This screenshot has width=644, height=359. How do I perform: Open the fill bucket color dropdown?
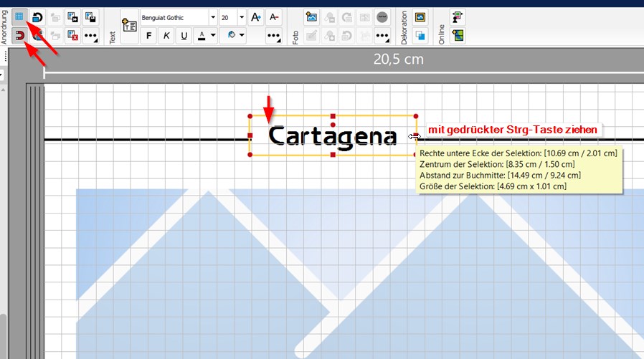pyautogui.click(x=235, y=35)
